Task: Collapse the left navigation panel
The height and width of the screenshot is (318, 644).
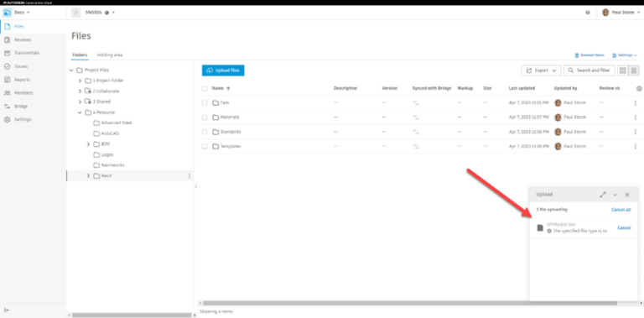Action: point(7,310)
